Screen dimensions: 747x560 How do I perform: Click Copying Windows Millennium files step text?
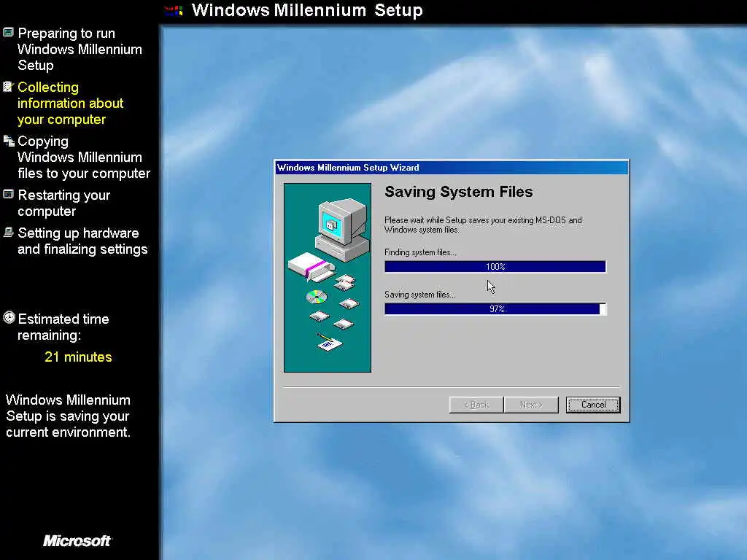click(x=84, y=157)
